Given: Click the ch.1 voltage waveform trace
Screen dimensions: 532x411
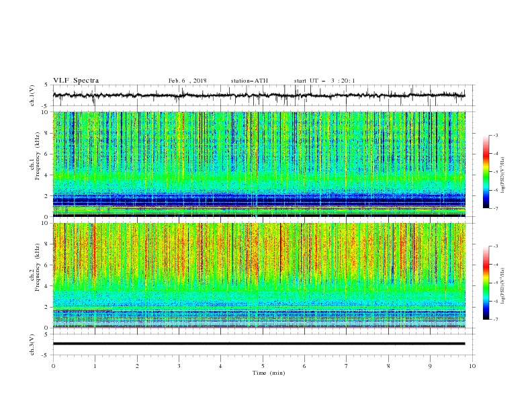Looking at the screenshot, I should coord(259,95).
